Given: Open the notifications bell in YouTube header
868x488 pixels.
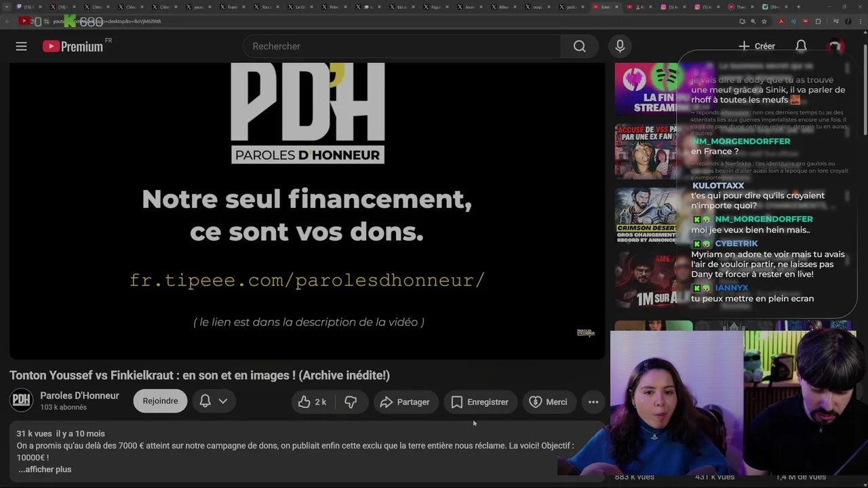Looking at the screenshot, I should [x=801, y=46].
